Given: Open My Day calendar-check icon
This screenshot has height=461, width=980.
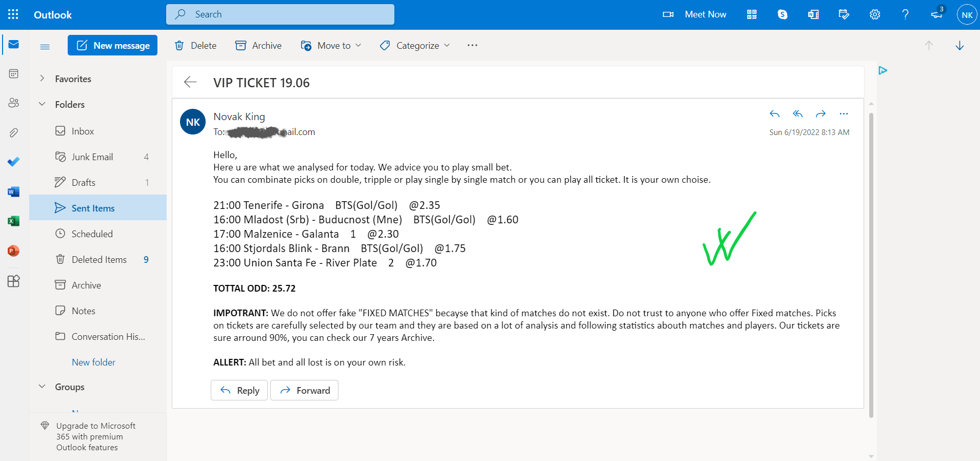Looking at the screenshot, I should tap(844, 14).
